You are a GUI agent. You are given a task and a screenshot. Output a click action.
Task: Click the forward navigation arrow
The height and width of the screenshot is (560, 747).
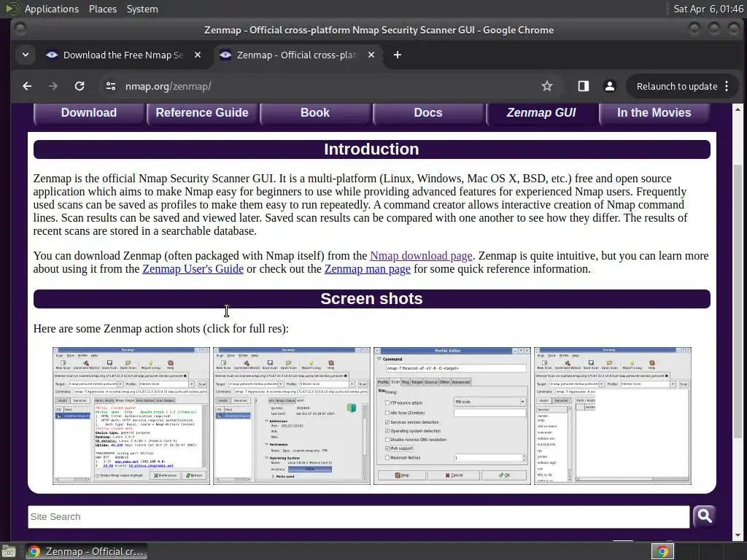click(53, 86)
